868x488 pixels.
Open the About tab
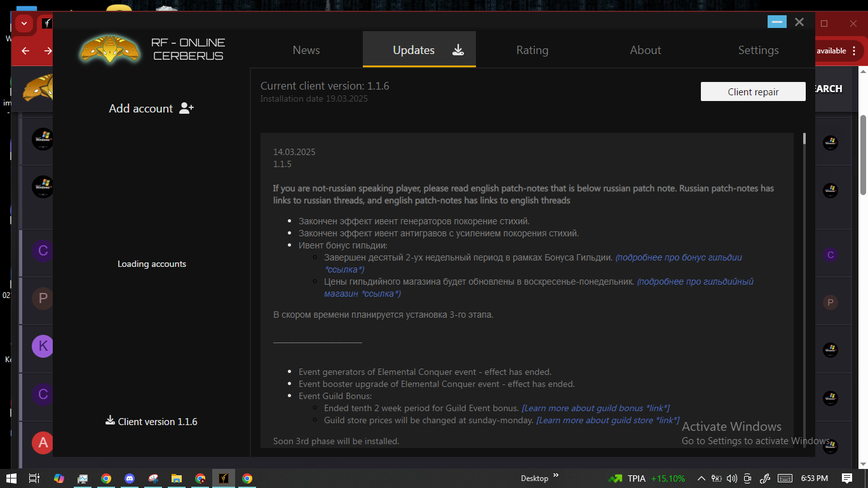pyautogui.click(x=646, y=50)
